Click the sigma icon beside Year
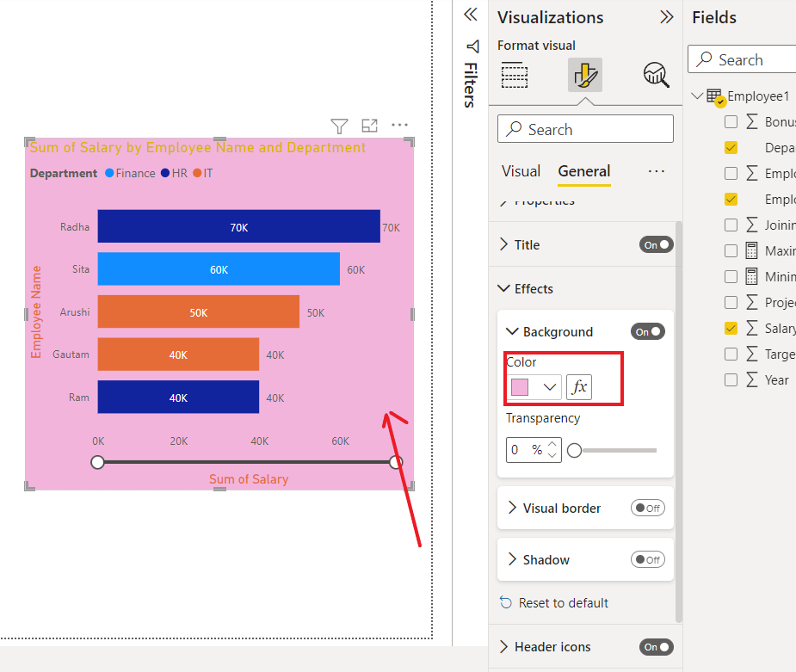The image size is (796, 672). point(752,379)
